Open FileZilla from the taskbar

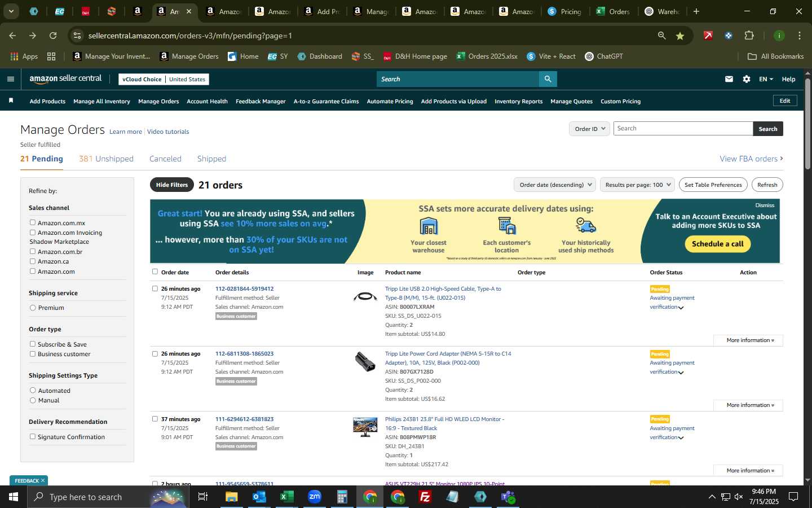pyautogui.click(x=425, y=497)
